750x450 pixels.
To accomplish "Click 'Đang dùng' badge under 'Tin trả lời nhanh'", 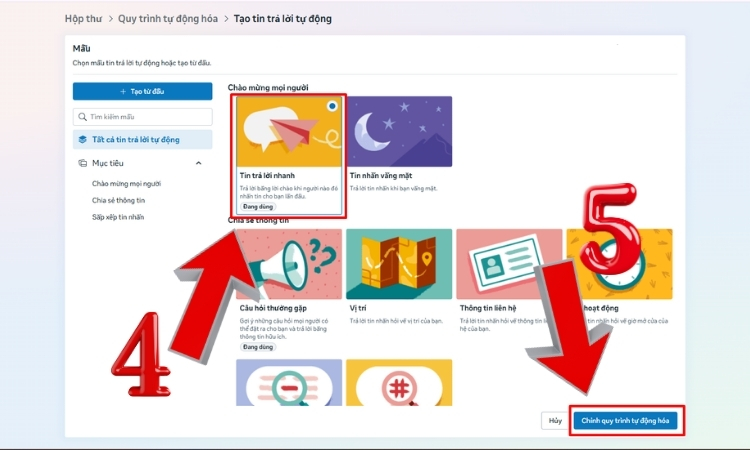I will (258, 207).
